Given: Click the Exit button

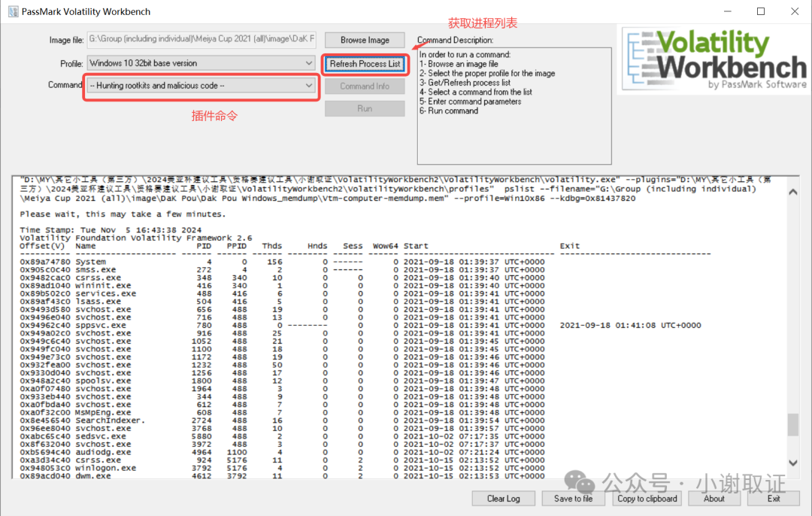Looking at the screenshot, I should point(774,499).
